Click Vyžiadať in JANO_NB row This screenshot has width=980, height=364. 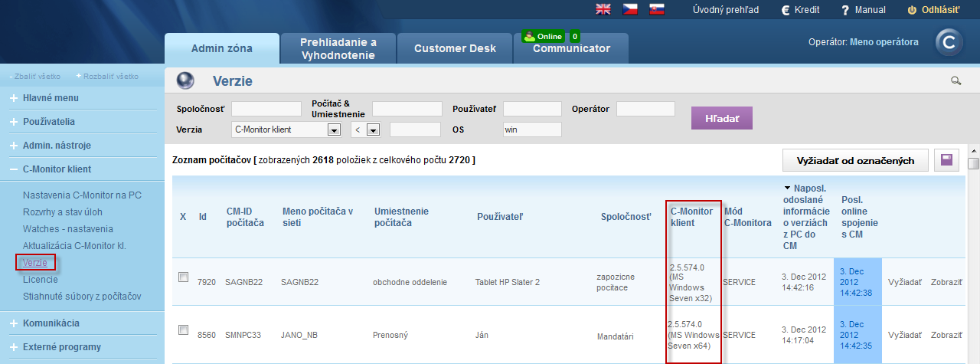tap(904, 335)
